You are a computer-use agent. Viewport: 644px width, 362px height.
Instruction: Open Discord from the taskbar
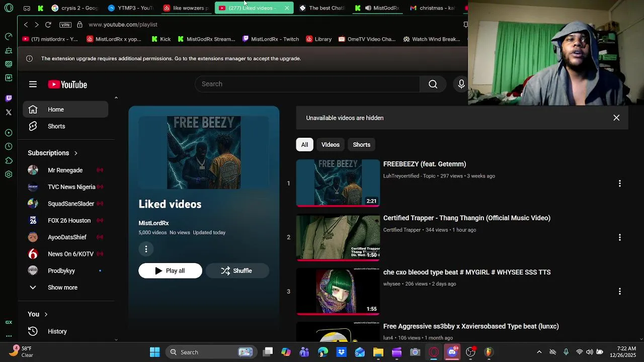coord(452,352)
